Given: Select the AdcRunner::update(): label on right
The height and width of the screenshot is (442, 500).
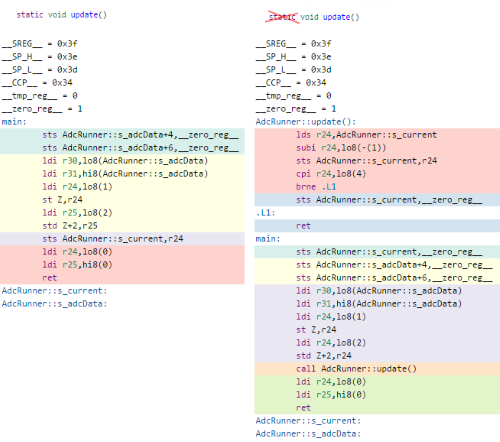Looking at the screenshot, I should coord(306,122).
